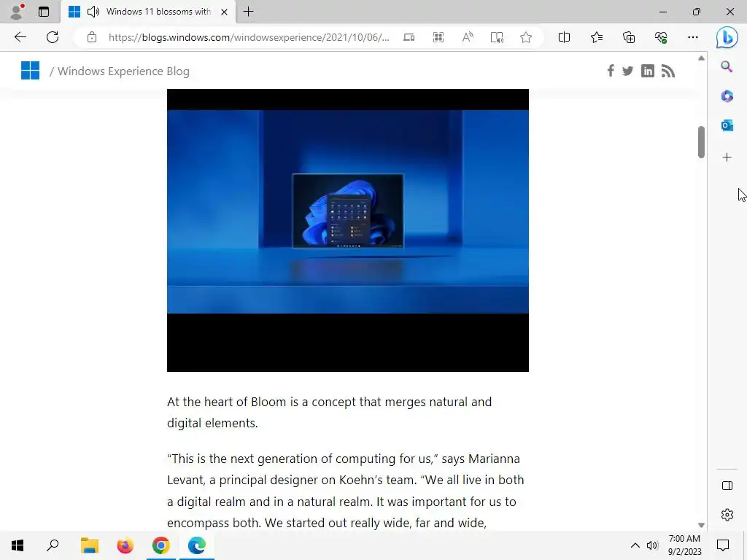Click the paragraph "At the heart of Bloom"

329,413
